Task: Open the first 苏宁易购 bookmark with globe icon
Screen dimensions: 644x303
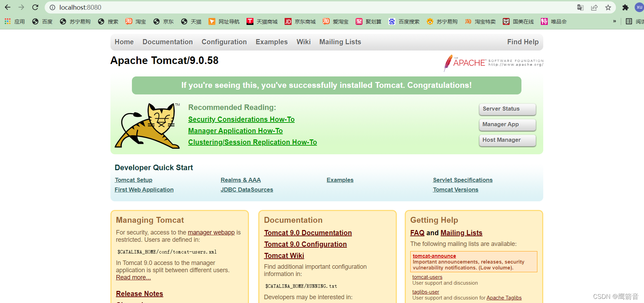Action: (x=75, y=21)
